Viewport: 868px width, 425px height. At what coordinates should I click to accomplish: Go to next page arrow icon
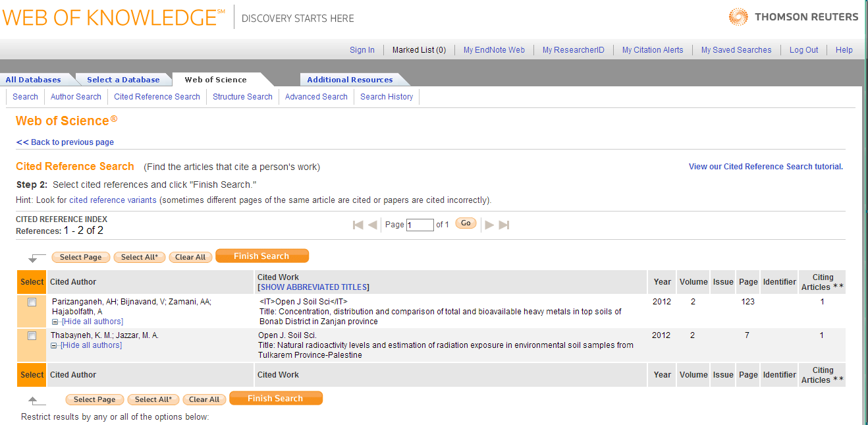click(489, 225)
